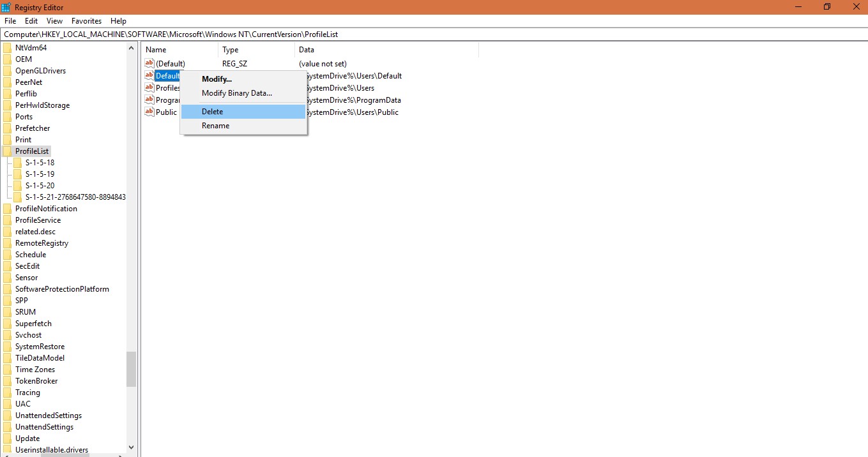Image resolution: width=868 pixels, height=457 pixels.
Task: Select the S-1-5-21-2768647580-8894843 registry key
Action: pos(75,197)
